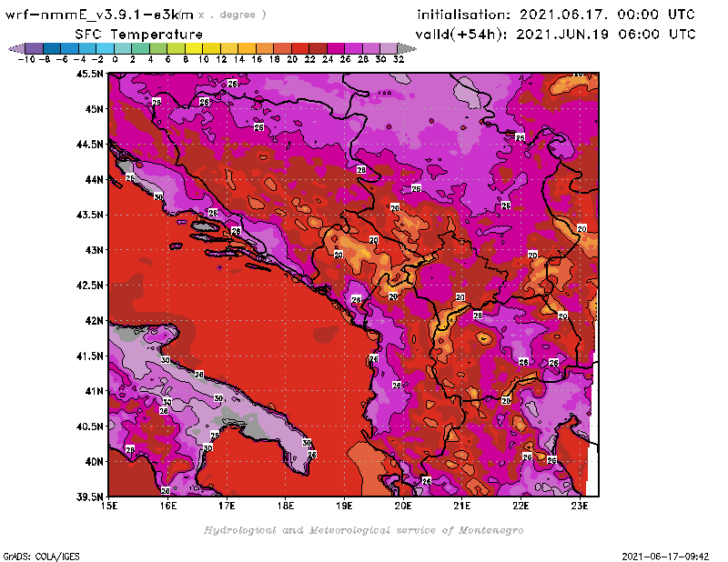Click the "18E" longitude label
The image size is (728, 562).
286,506
